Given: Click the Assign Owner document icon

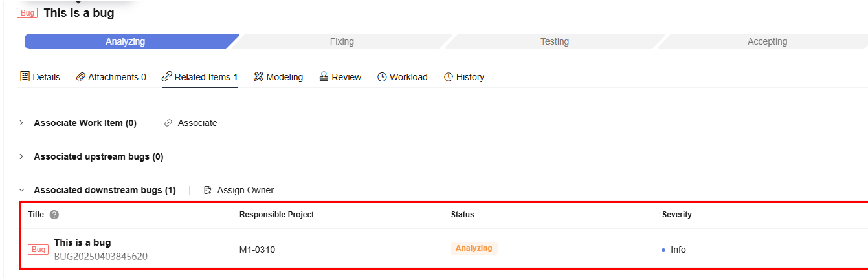Looking at the screenshot, I should click(x=208, y=190).
